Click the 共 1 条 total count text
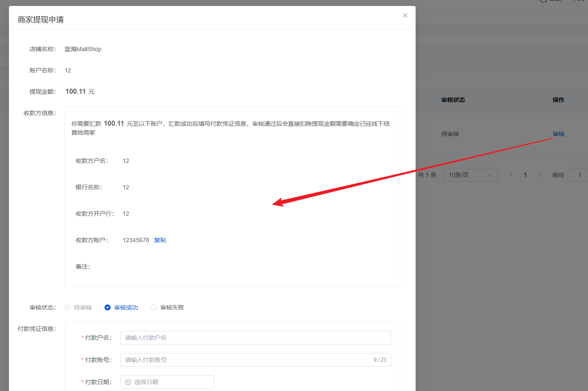 point(427,175)
